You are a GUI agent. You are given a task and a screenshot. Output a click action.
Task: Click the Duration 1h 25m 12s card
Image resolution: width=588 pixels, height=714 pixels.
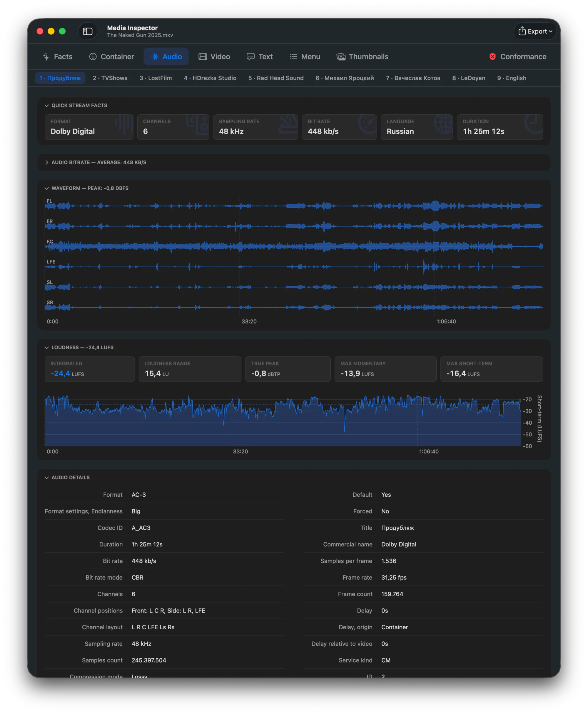500,127
